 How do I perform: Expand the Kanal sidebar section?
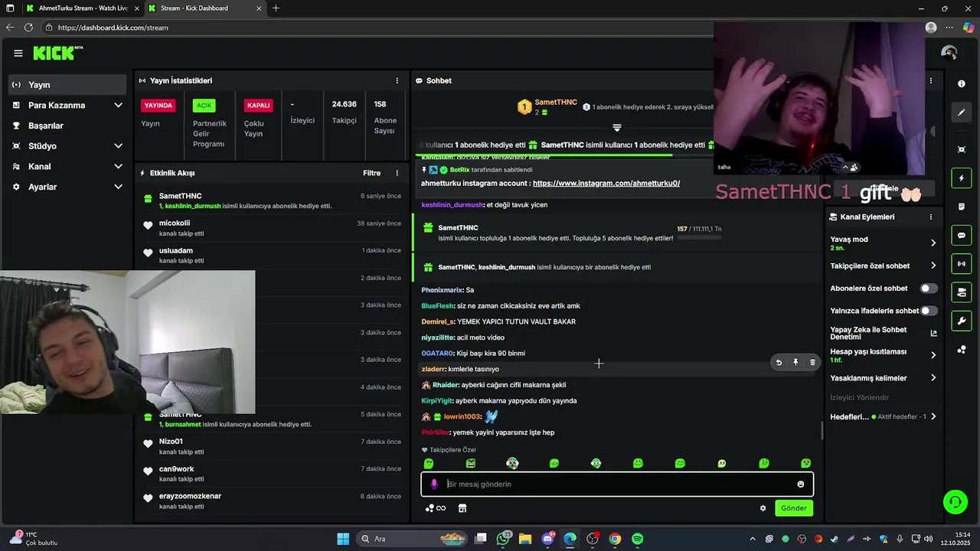(118, 166)
